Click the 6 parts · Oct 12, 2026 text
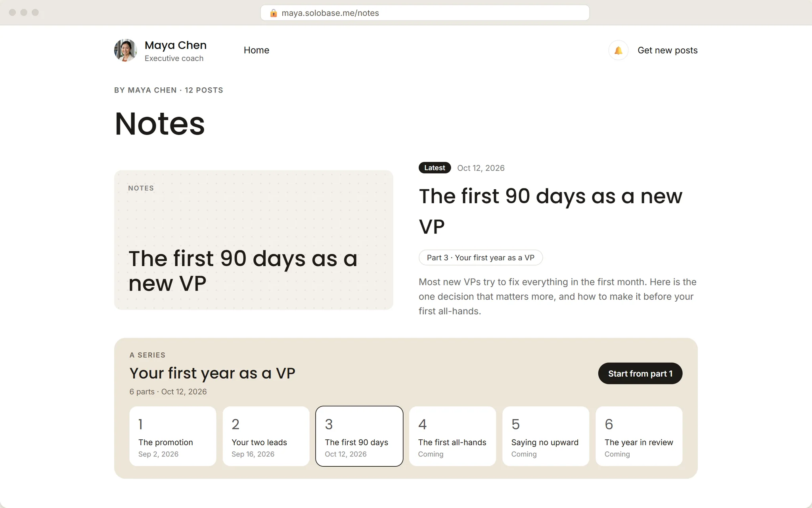 point(168,392)
